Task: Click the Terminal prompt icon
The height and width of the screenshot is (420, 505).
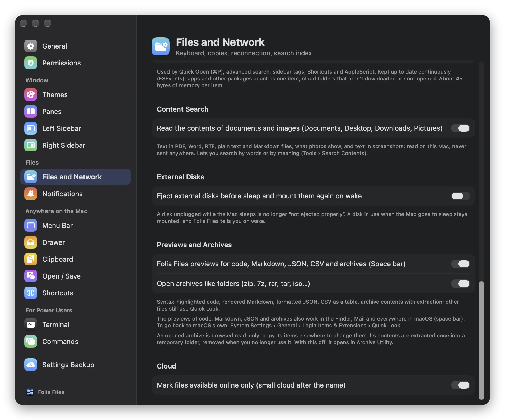Action: pyautogui.click(x=31, y=325)
